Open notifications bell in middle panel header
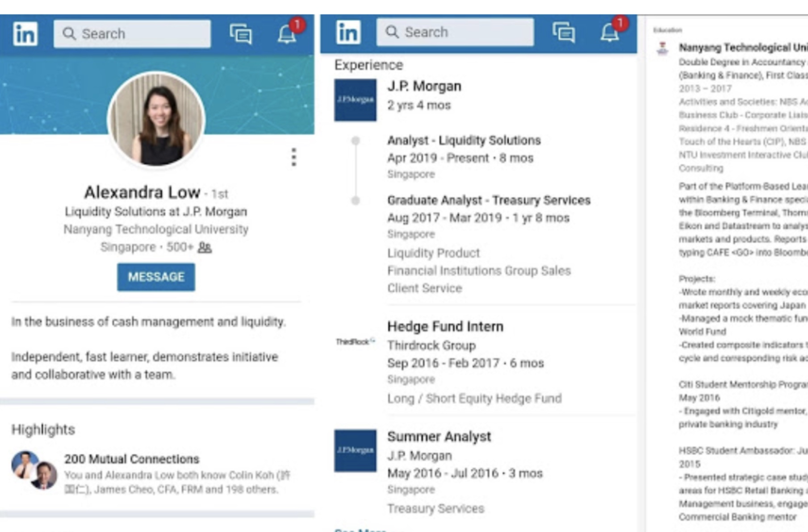 [x=610, y=32]
